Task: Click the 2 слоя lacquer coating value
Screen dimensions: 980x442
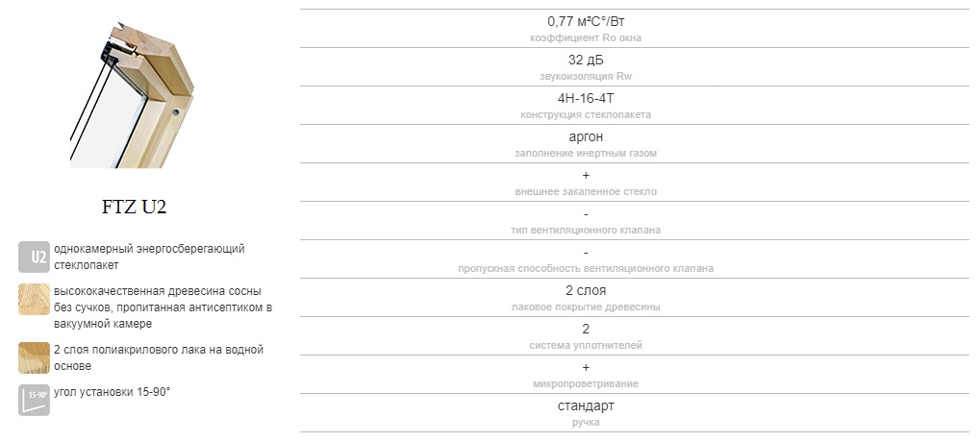Action: [586, 291]
